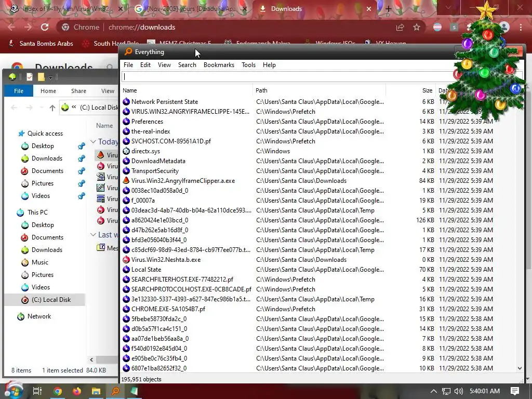Open the View menu in Everything
The width and height of the screenshot is (532, 399).
coord(164,65)
